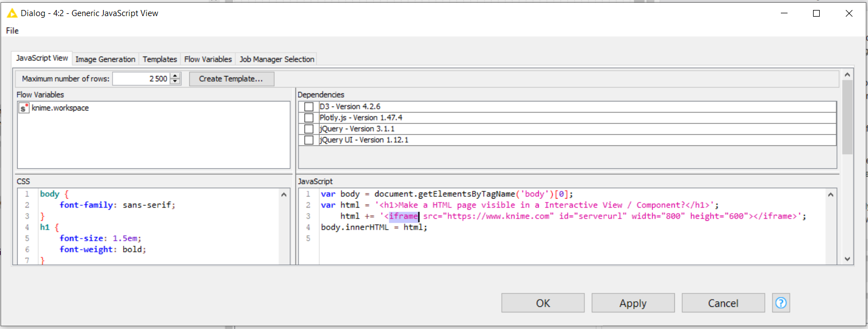Click the Create Template button
The image size is (868, 329).
231,78
